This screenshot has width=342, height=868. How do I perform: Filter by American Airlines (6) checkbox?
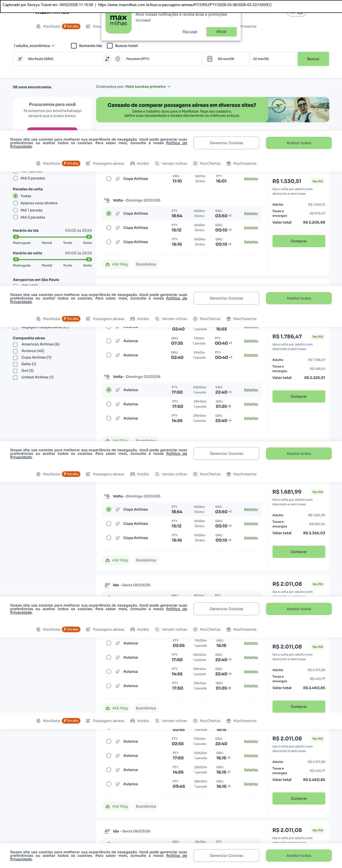pos(15,344)
